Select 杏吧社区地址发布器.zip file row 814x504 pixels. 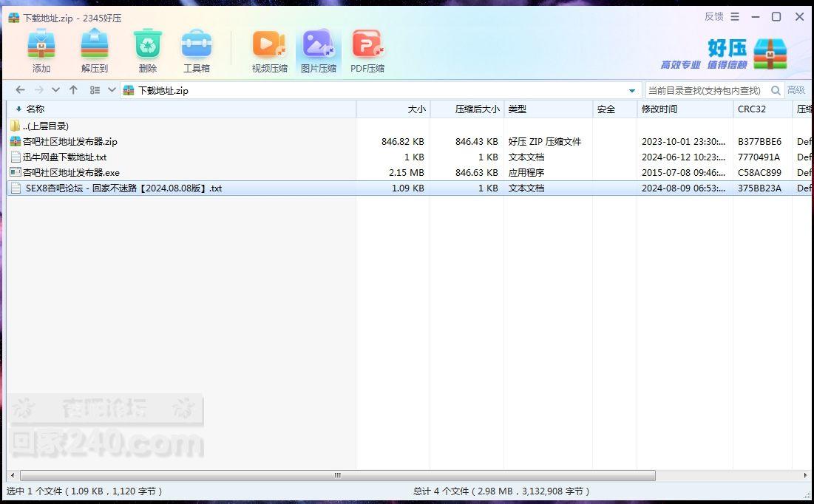coord(409,141)
